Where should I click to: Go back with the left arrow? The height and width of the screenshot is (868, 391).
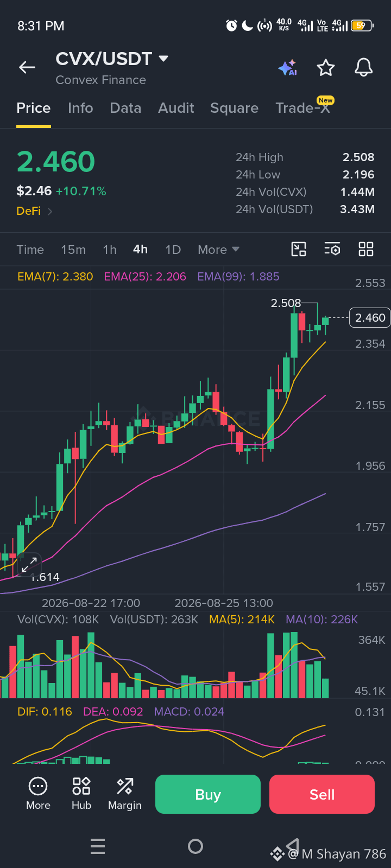pos(27,67)
